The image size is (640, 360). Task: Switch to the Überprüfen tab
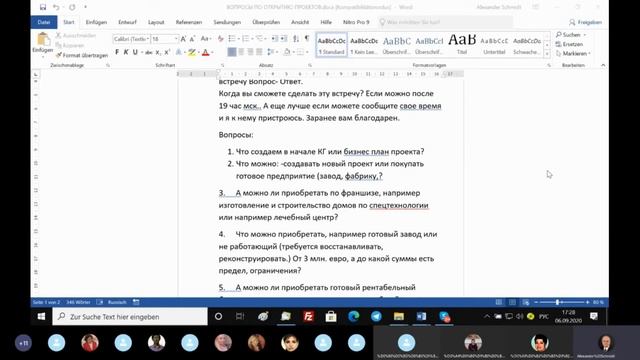266,22
